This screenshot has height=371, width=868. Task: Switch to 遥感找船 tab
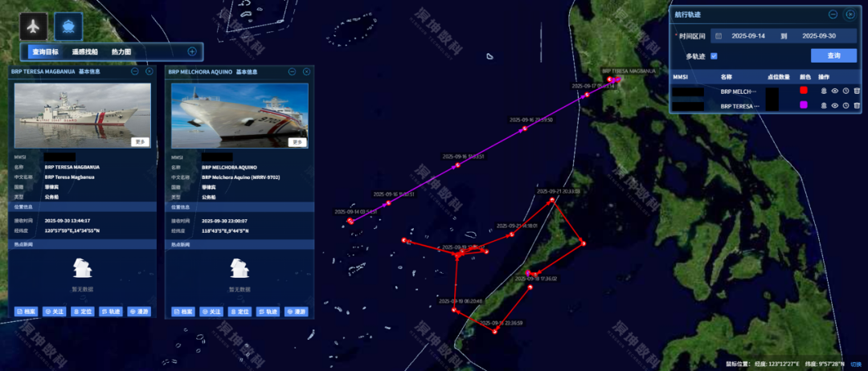click(x=84, y=51)
